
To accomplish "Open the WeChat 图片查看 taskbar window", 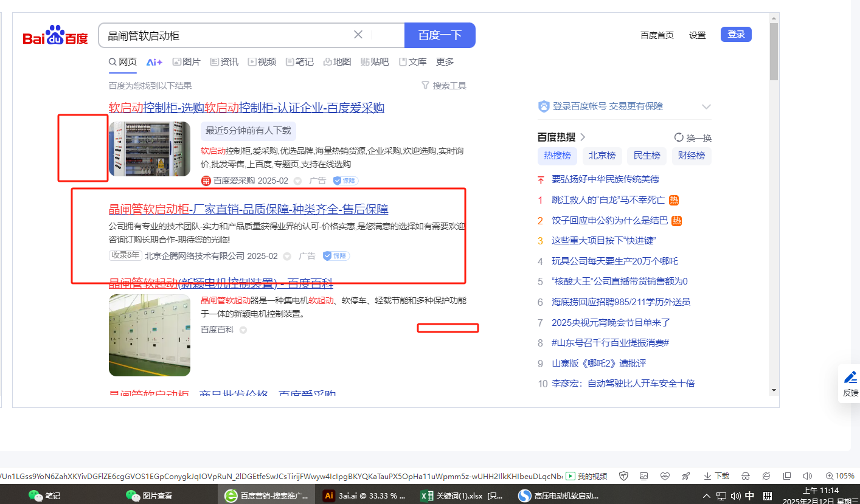I will [150, 495].
